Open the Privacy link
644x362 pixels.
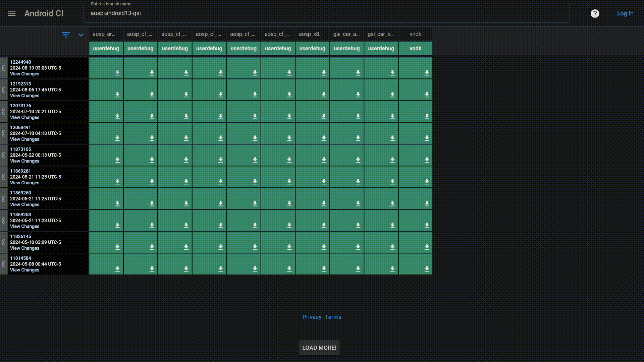[x=312, y=317]
